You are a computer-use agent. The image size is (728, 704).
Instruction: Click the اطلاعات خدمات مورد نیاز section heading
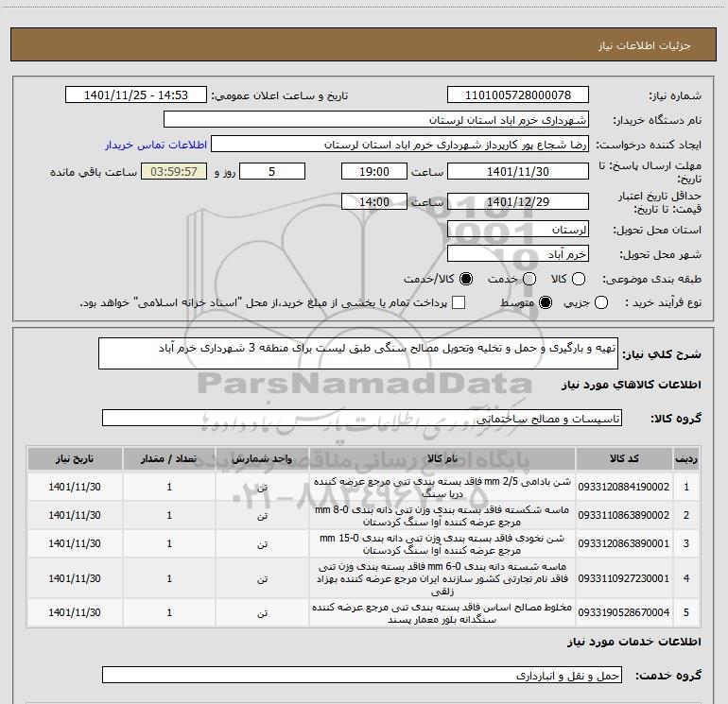click(x=633, y=642)
